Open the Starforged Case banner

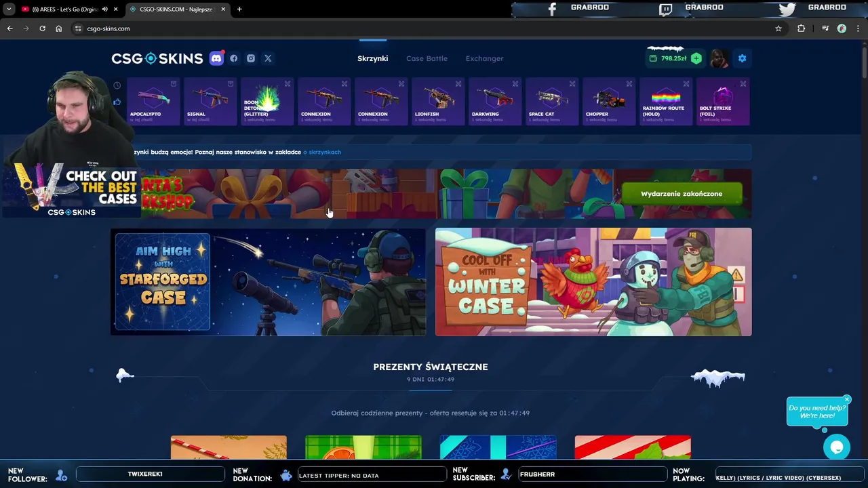tap(269, 282)
